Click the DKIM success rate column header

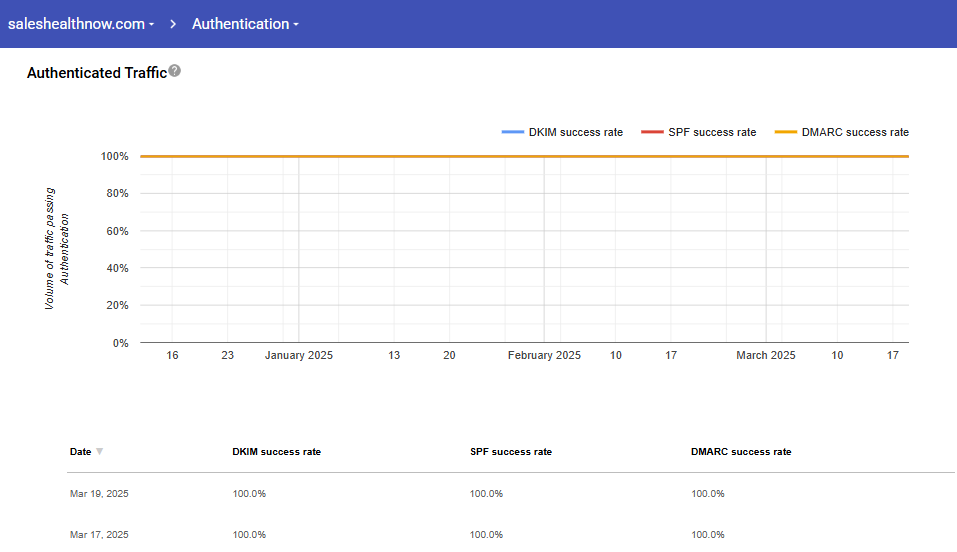pyautogui.click(x=276, y=452)
